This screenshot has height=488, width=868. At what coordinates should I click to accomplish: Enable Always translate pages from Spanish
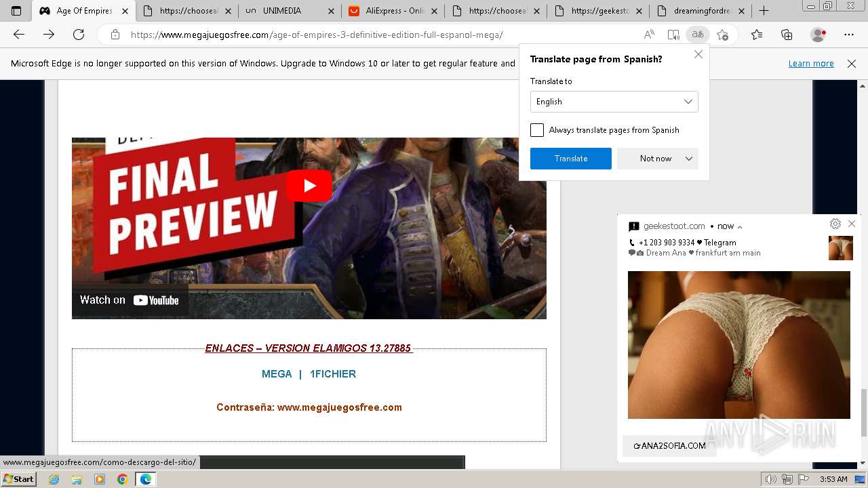pos(537,130)
